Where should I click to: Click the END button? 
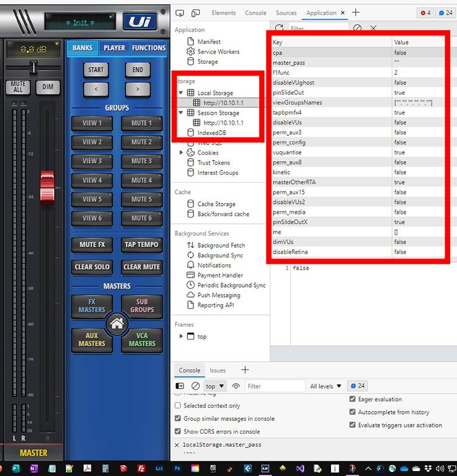pos(138,70)
